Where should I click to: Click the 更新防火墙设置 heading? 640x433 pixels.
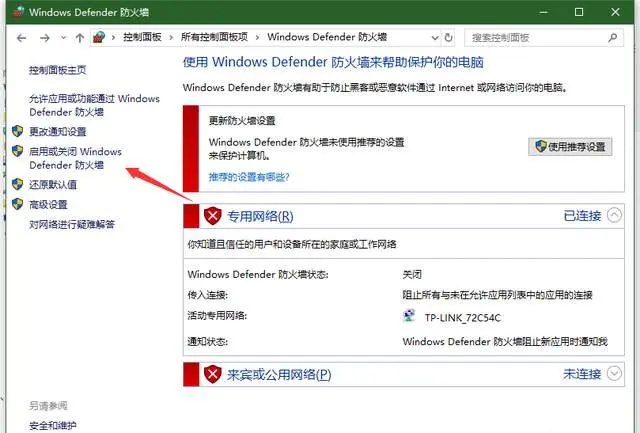[242, 121]
